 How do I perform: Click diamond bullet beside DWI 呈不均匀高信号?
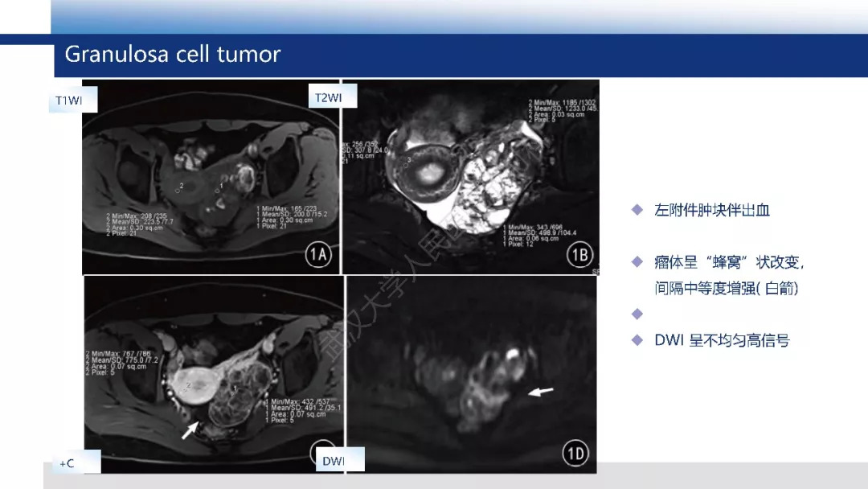pos(637,339)
